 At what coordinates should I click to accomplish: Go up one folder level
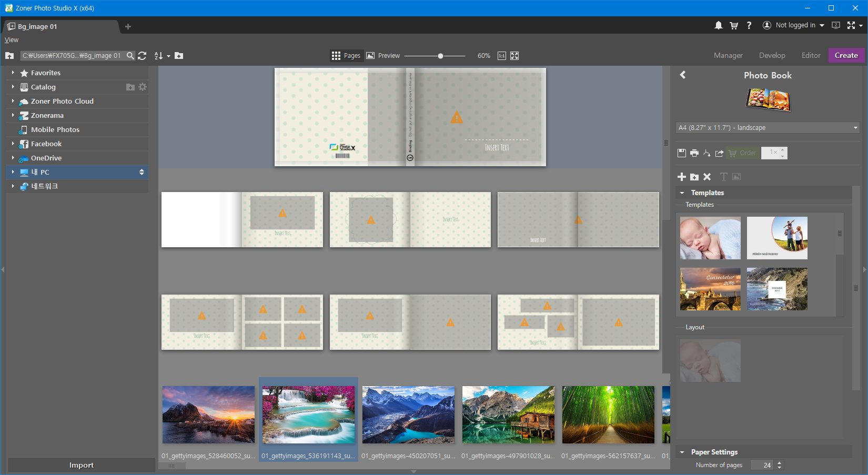(9, 56)
